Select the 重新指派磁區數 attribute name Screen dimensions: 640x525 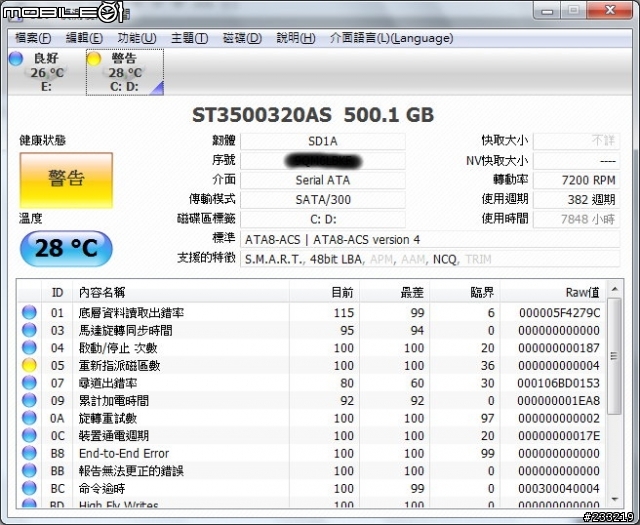pos(119,365)
